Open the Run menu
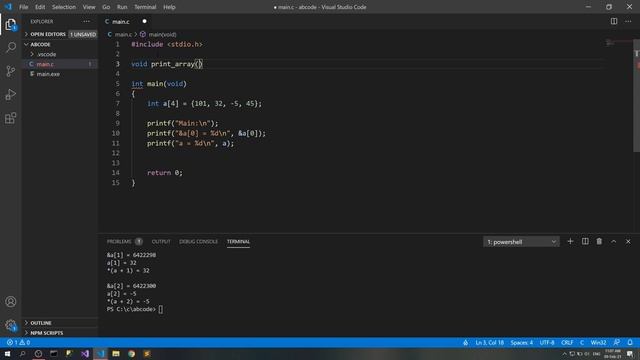This screenshot has height=360, width=640. point(122,7)
